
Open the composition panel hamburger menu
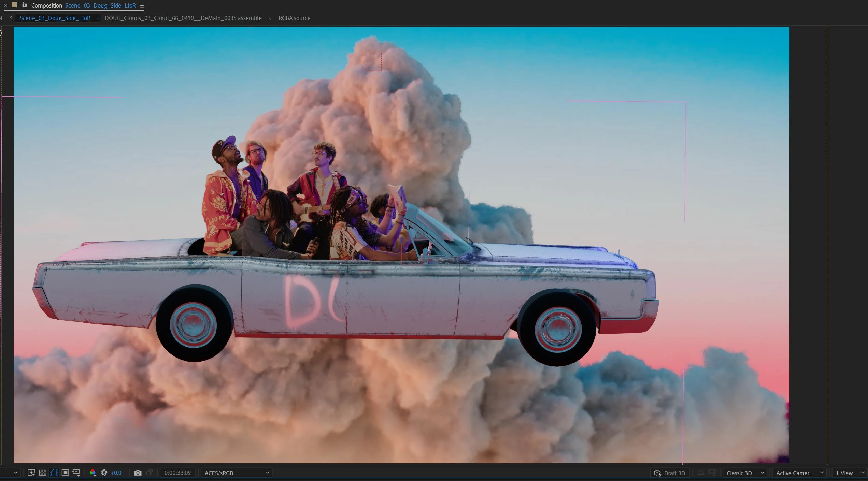tap(142, 5)
